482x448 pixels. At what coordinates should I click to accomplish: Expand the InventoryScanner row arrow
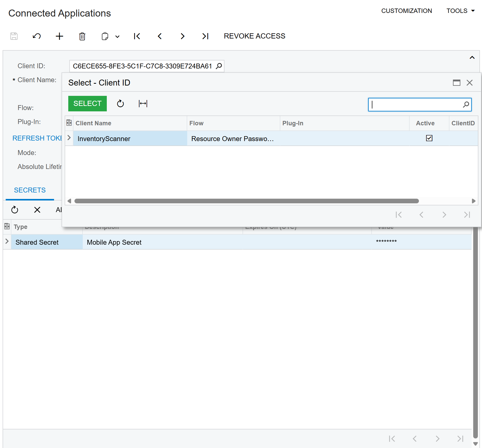tap(69, 138)
